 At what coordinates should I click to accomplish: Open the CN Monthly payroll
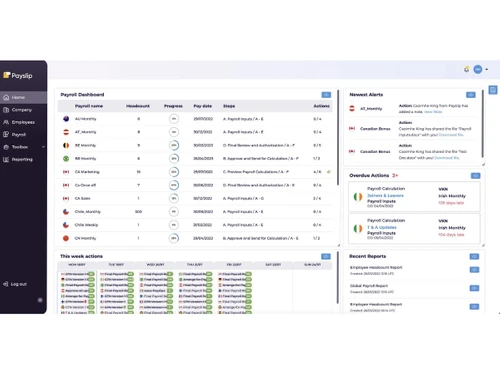tap(86, 238)
